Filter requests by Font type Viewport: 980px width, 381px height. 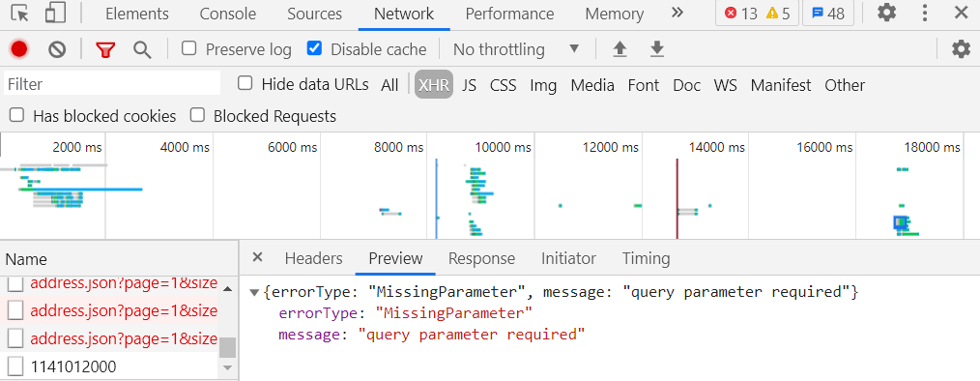click(x=644, y=85)
